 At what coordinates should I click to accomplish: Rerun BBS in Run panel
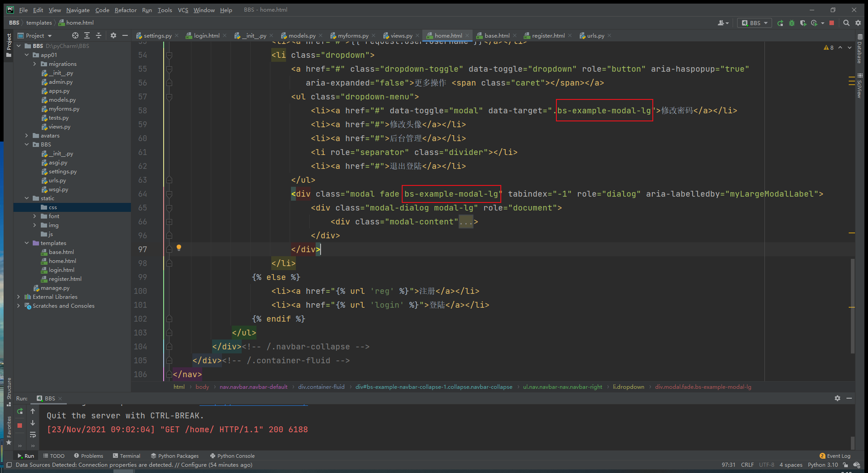[20, 411]
